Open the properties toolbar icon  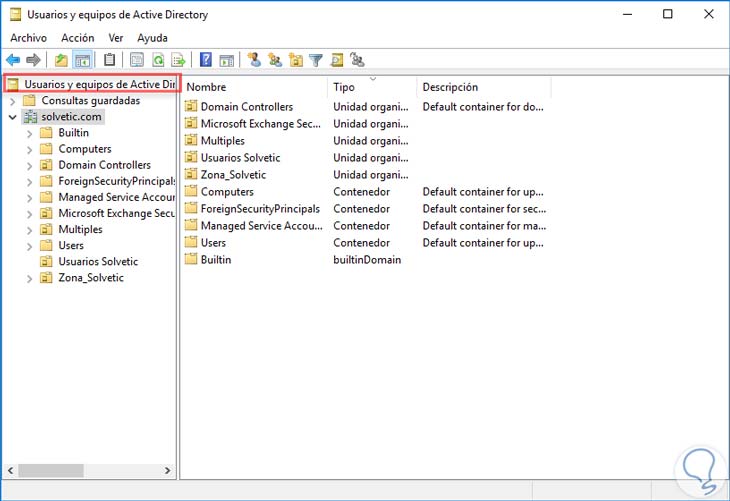(137, 60)
